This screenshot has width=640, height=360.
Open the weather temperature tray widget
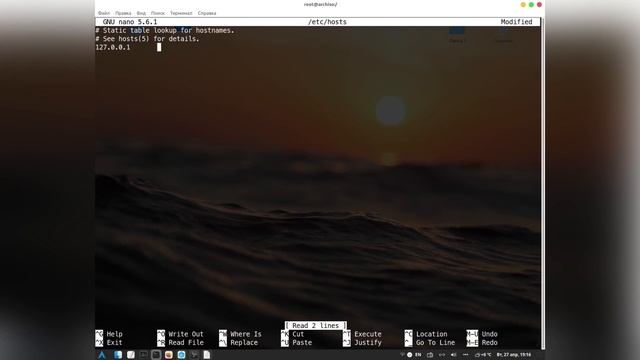click(483, 355)
